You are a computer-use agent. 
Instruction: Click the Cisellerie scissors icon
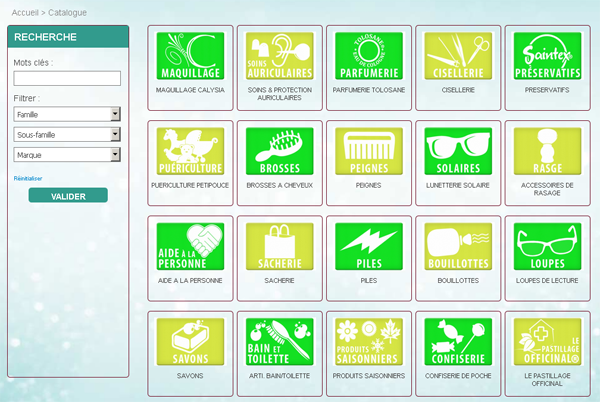tap(457, 56)
